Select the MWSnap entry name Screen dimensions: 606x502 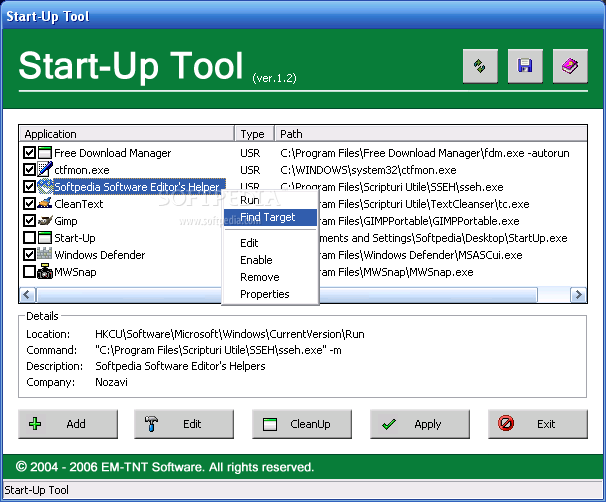75,272
